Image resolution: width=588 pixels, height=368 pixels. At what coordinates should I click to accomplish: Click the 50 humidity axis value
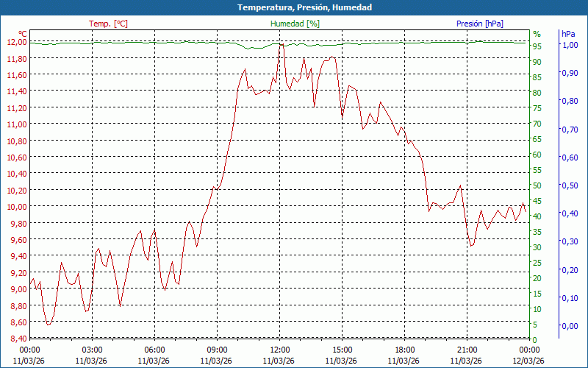(x=537, y=185)
